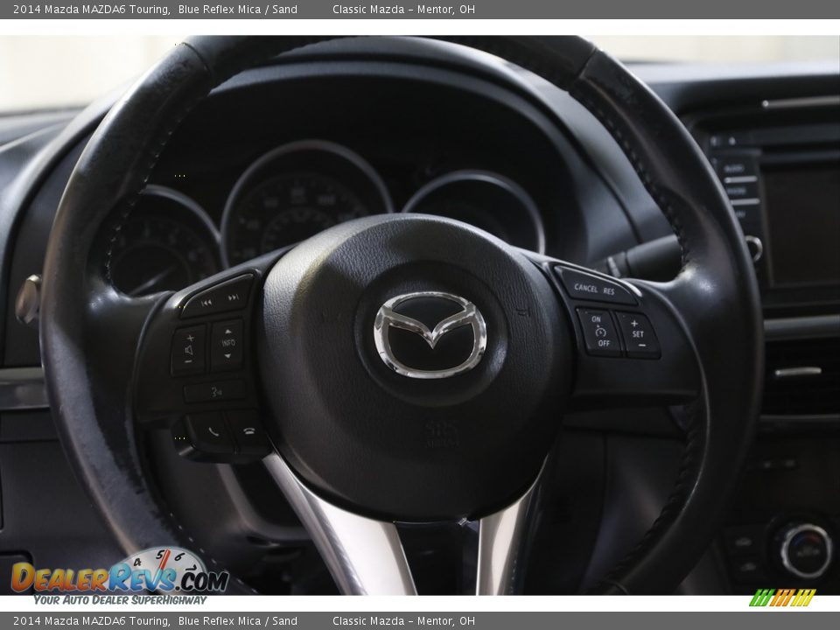
Task: Click the up arrow above INFO
Action: point(227,330)
